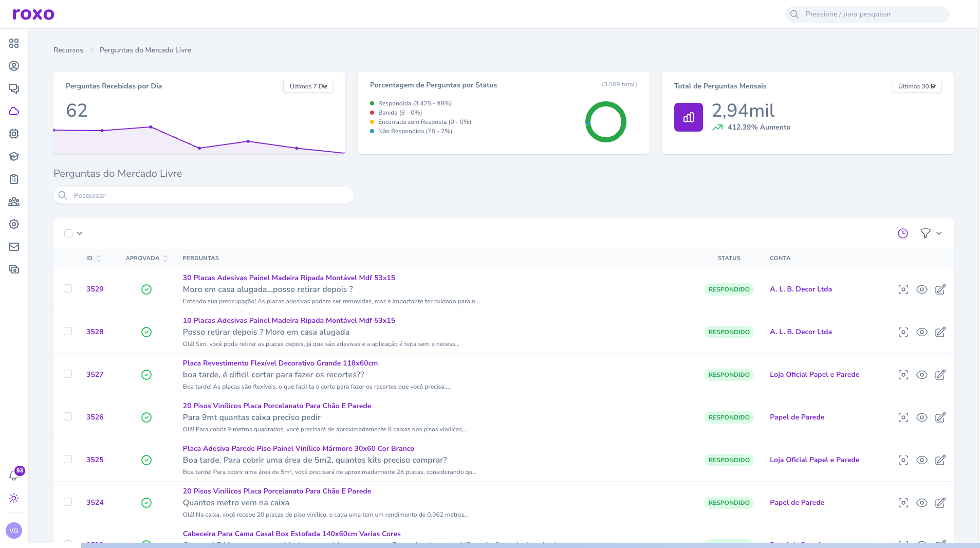Check the row 3524 checkbox
The width and height of the screenshot is (980, 548).
click(68, 502)
